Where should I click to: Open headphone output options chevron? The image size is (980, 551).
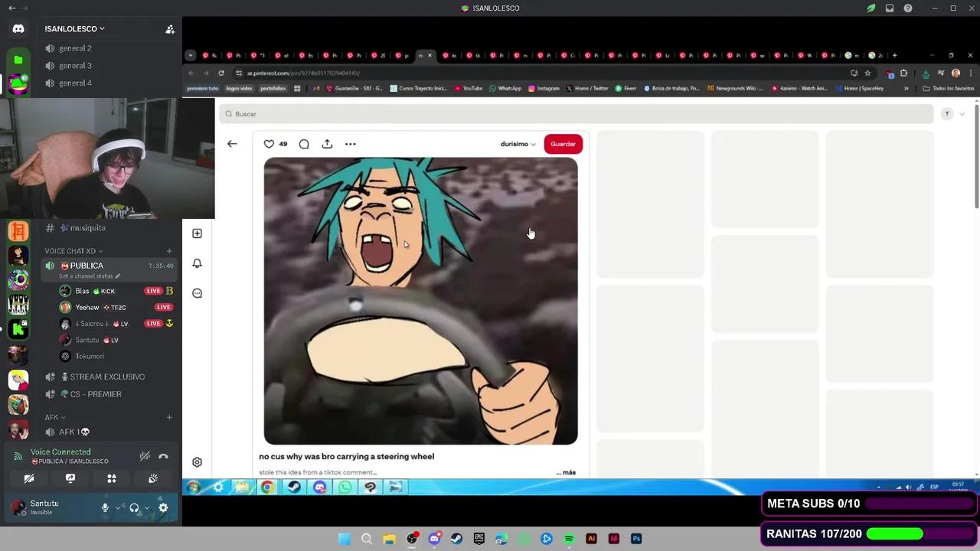[147, 507]
